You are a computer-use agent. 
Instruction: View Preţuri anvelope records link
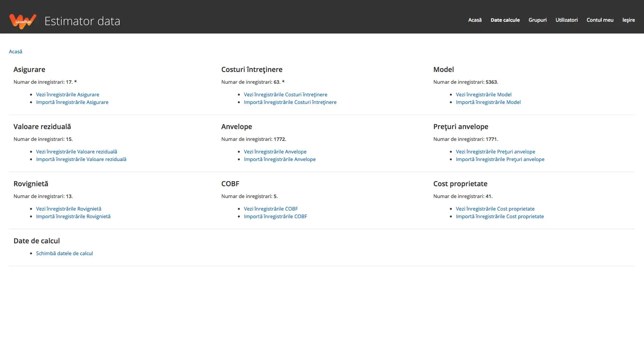[495, 152]
